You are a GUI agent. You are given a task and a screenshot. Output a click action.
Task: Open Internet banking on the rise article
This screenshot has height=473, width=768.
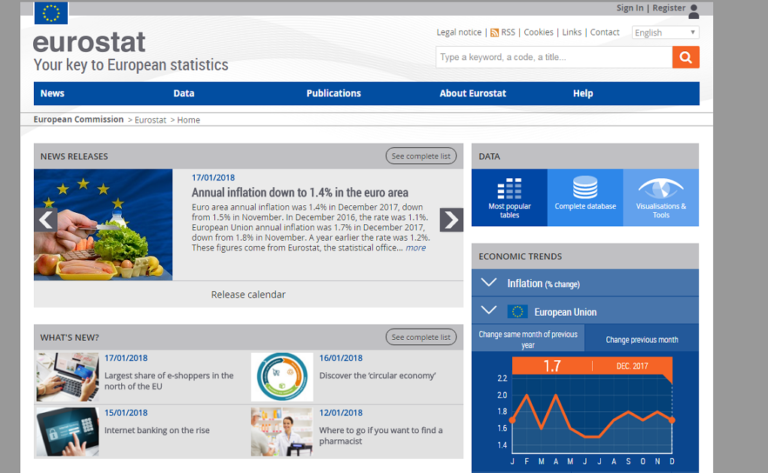pyautogui.click(x=157, y=430)
